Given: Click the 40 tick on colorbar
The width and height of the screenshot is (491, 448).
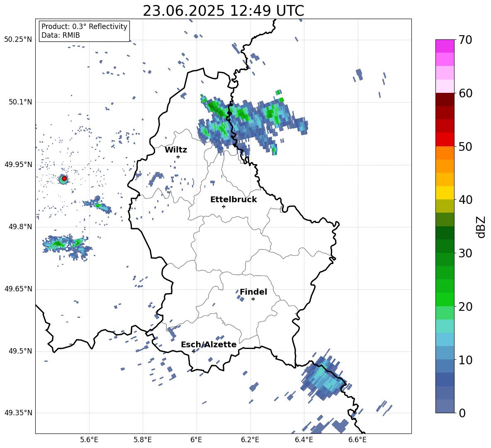Looking at the screenshot, I should pyautogui.click(x=465, y=200).
